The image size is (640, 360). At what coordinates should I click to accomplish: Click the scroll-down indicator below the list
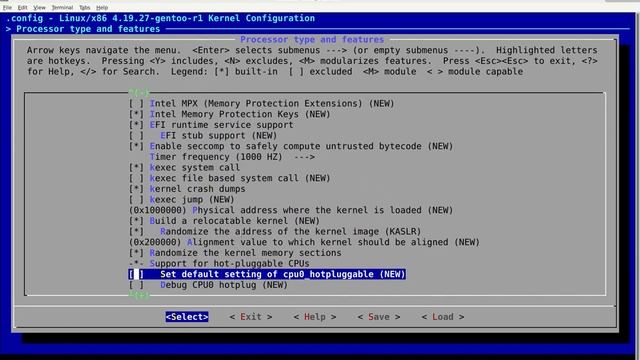[139, 295]
